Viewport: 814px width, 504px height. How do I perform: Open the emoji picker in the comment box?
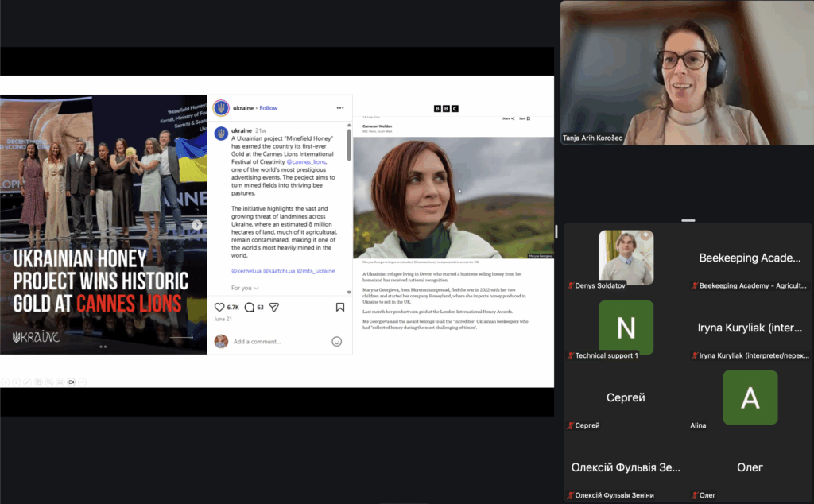point(336,341)
